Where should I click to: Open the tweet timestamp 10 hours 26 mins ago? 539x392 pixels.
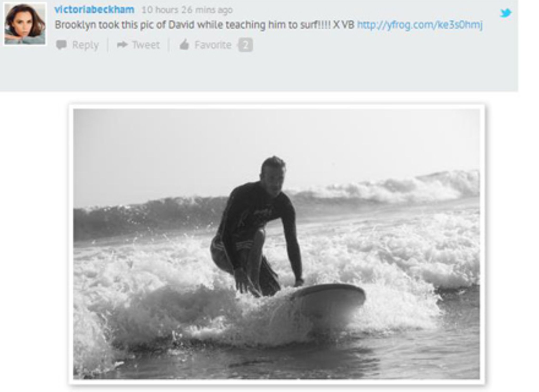pyautogui.click(x=187, y=10)
